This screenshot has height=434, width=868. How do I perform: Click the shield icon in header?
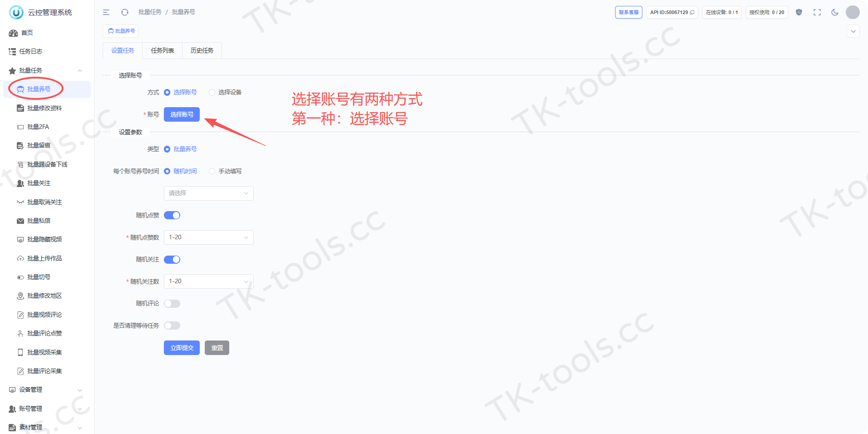pos(799,12)
